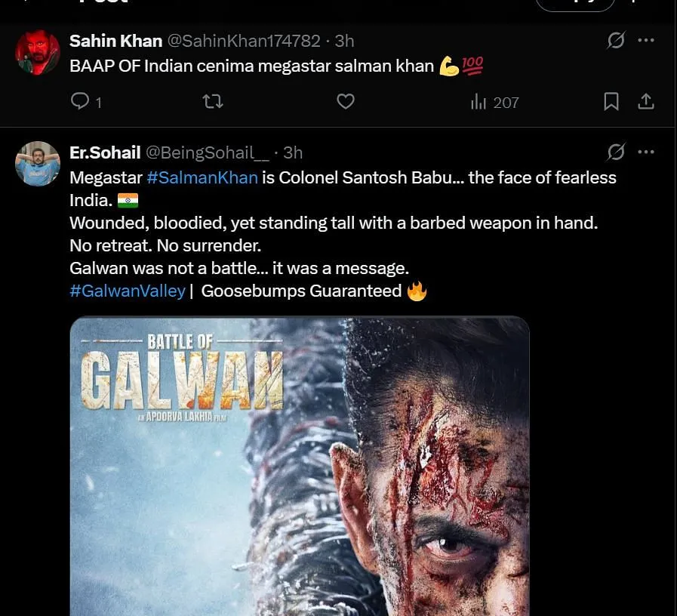The width and height of the screenshot is (677, 616).
Task: Open Sahin Khan's profile avatar
Action: [38, 52]
